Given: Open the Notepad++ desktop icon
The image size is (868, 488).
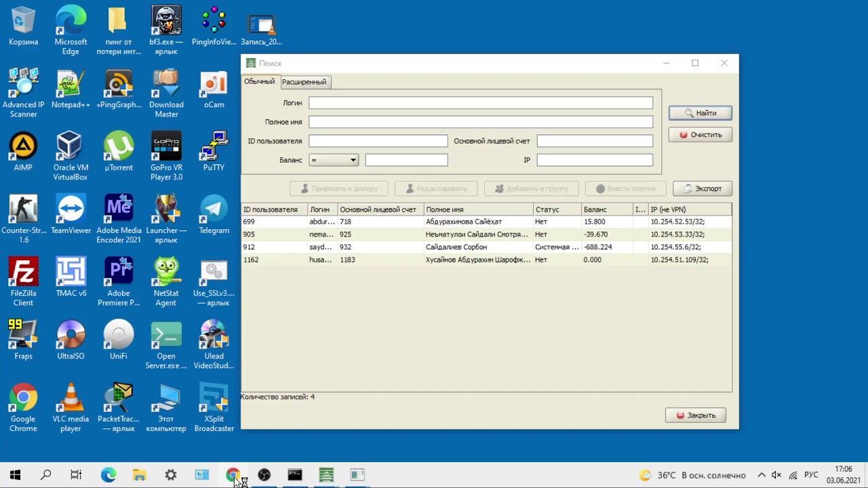Looking at the screenshot, I should (x=71, y=88).
